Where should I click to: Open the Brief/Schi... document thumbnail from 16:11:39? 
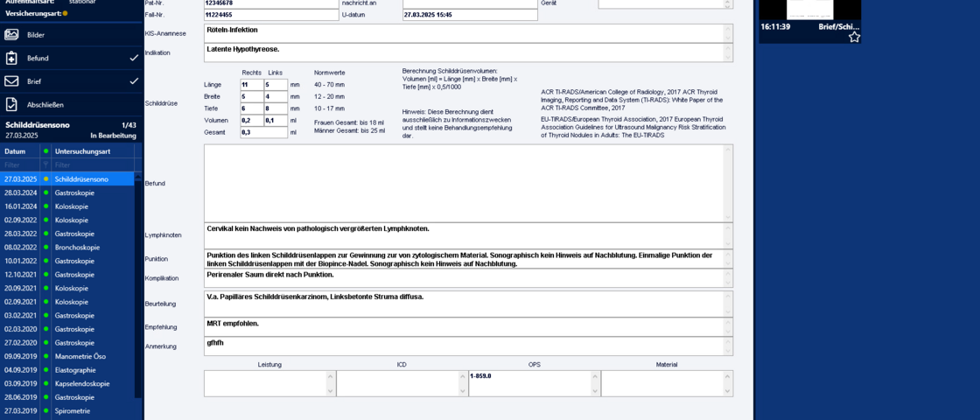(810, 21)
